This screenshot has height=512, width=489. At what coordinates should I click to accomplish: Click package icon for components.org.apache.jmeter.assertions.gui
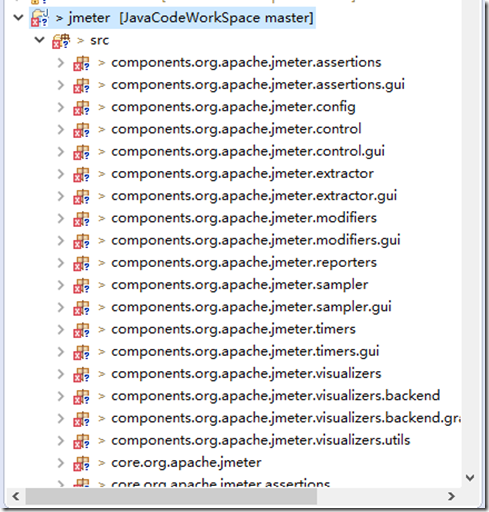pyautogui.click(x=81, y=85)
